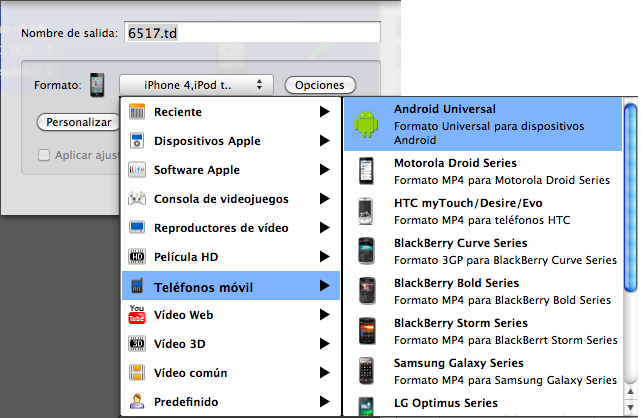Click the gamepad icon for Consola de videojuegos
Screen dimensions: 643x418
[138, 199]
